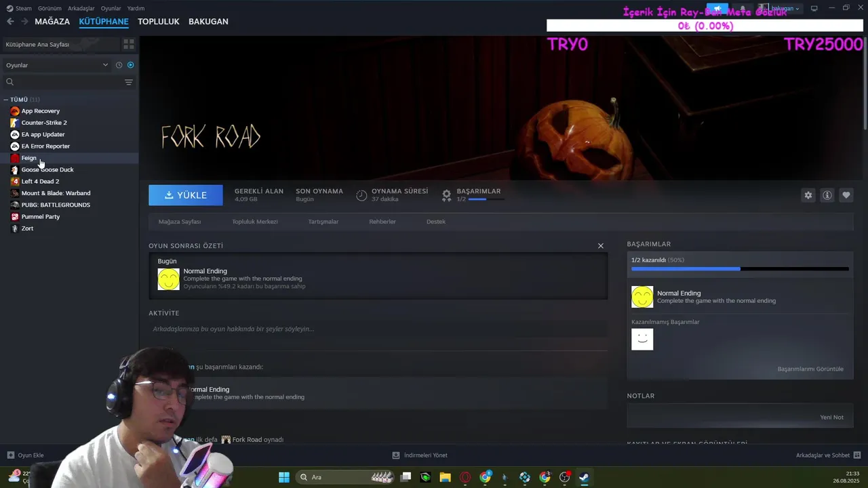Add Fork Road to favorites heart
868x488 pixels.
point(846,195)
